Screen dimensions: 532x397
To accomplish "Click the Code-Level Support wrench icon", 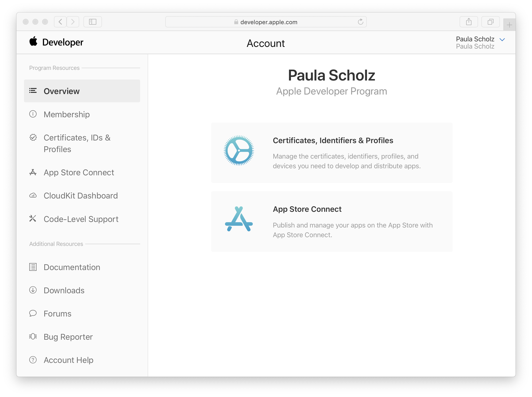I will (x=32, y=219).
